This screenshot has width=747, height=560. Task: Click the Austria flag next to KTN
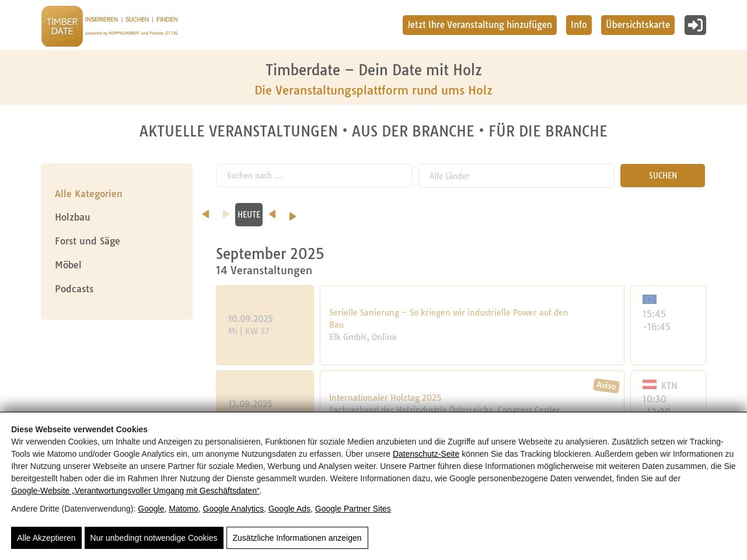coord(649,385)
